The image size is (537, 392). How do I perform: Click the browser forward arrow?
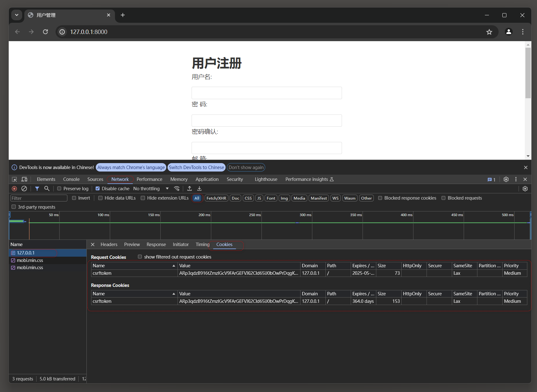(31, 32)
